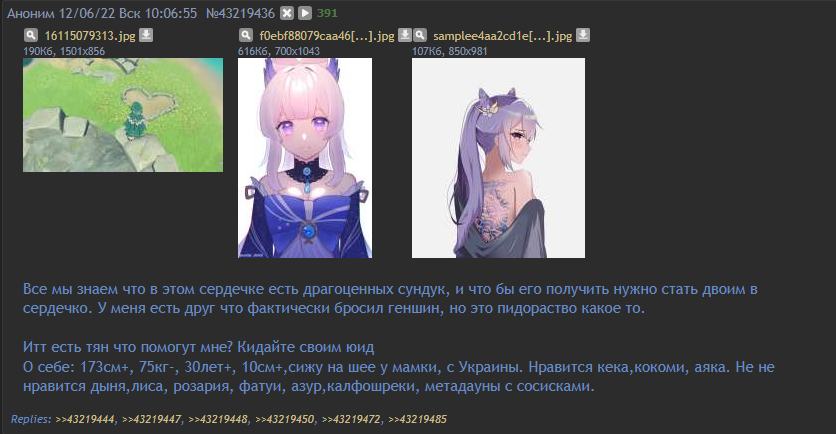Image resolution: width=836 pixels, height=434 pixels.
Task: Open the 16115079313.jpg filename link
Action: pos(90,36)
